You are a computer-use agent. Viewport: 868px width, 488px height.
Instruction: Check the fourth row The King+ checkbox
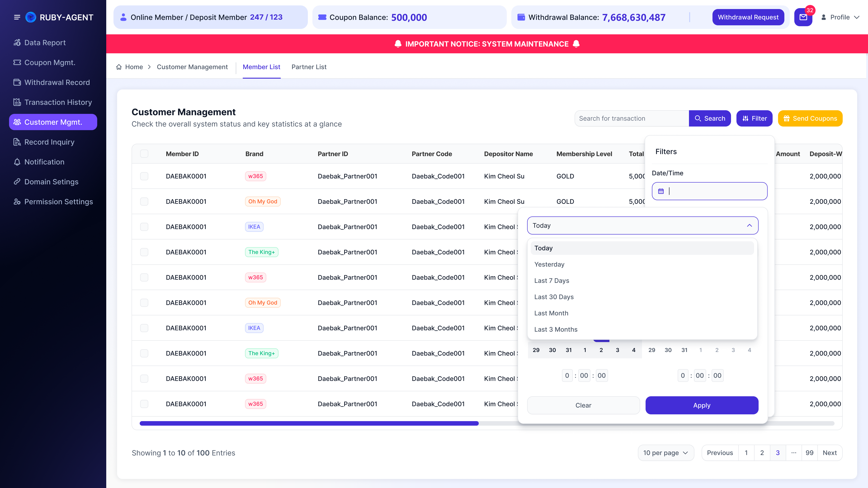click(144, 252)
